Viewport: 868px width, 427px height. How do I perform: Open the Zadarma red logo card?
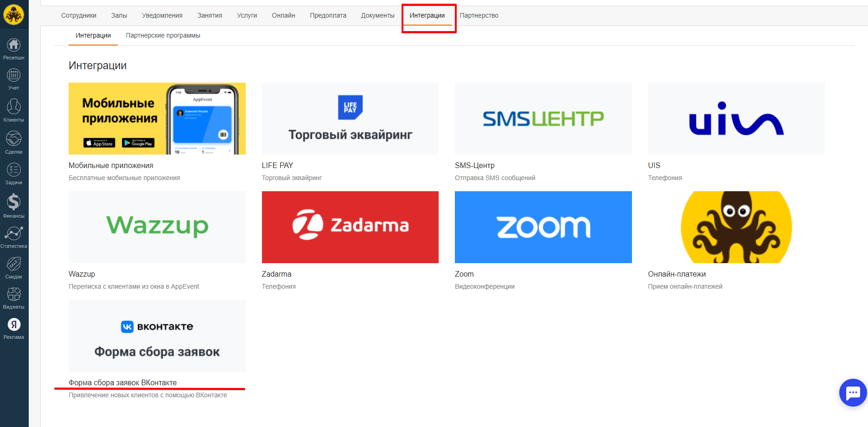pos(350,227)
